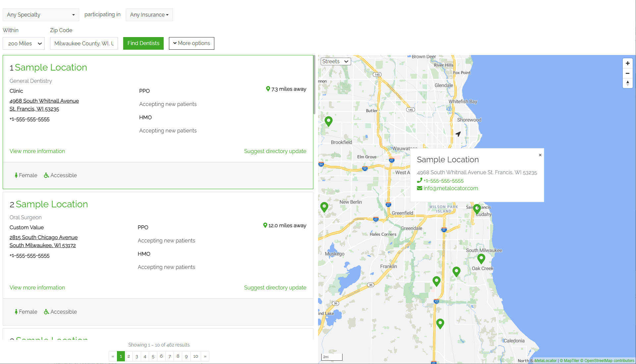Expand the More options filter panel
The width and height of the screenshot is (636, 364).
coord(191,43)
